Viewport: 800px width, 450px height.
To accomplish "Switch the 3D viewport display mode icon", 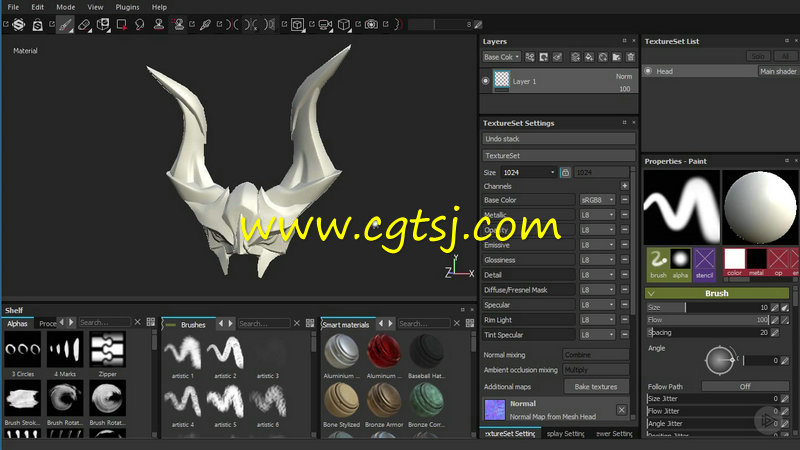I will point(297,24).
